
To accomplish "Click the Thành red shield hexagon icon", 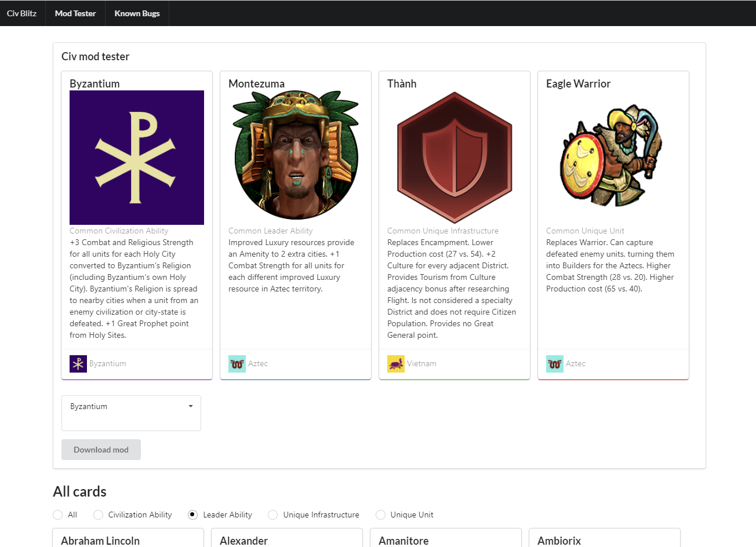I will click(x=455, y=158).
